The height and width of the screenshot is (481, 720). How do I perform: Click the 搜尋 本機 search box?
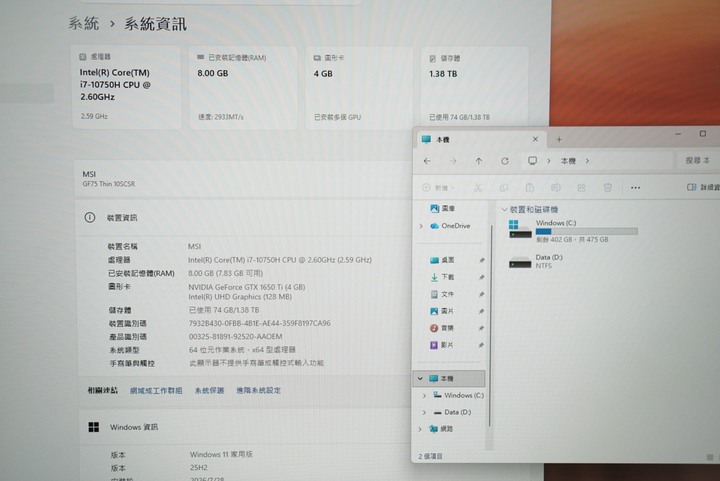pyautogui.click(x=698, y=161)
